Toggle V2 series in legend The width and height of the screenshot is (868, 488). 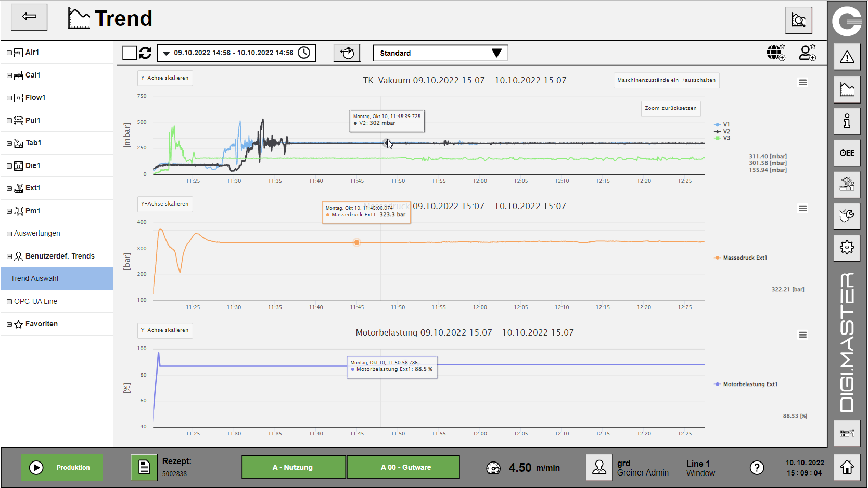tap(722, 132)
